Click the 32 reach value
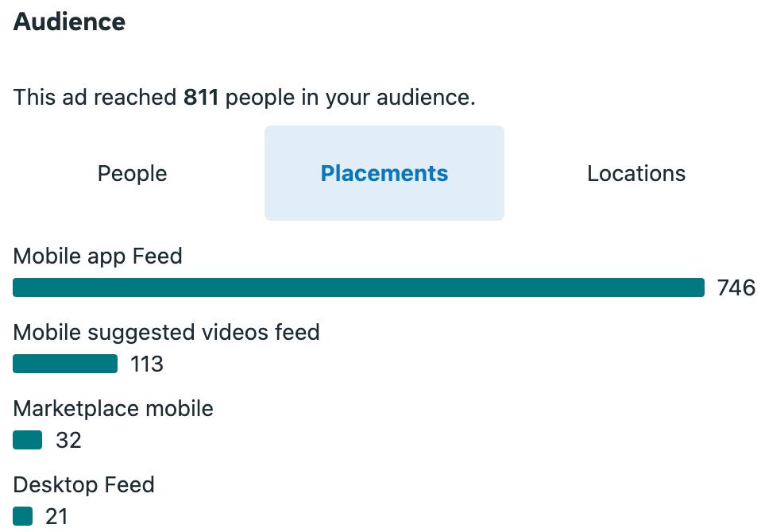This screenshot has width=761, height=532. pos(68,440)
